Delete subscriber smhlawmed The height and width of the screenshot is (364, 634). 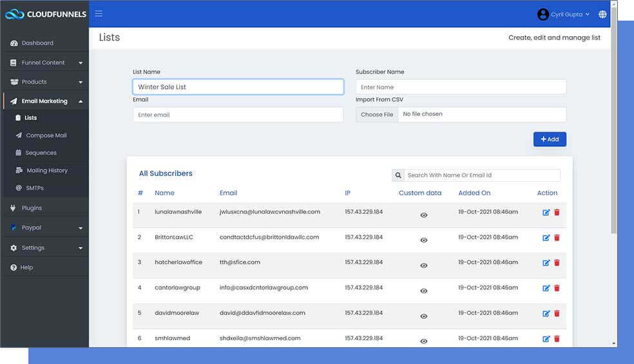tap(557, 339)
